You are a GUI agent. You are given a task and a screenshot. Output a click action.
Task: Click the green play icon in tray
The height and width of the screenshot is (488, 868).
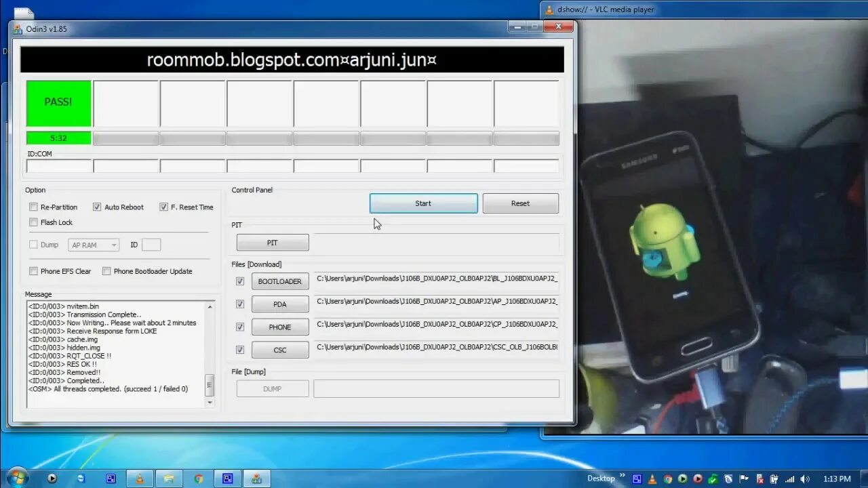(x=683, y=479)
